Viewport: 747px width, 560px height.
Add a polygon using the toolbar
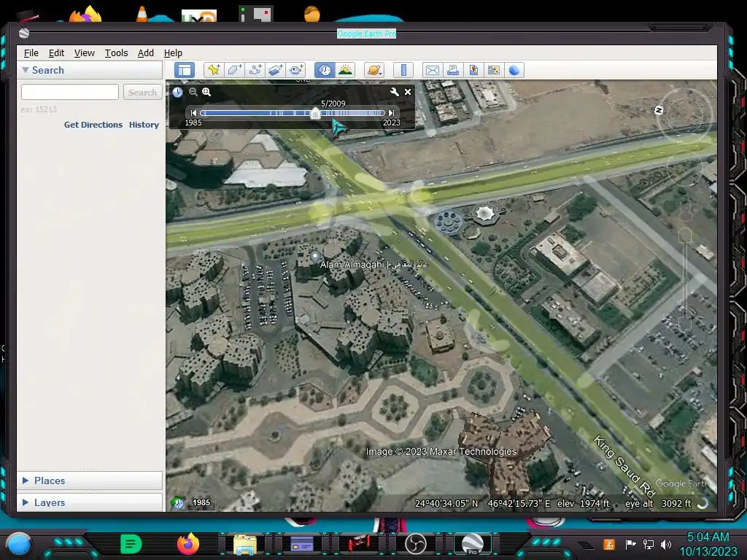pyautogui.click(x=234, y=70)
